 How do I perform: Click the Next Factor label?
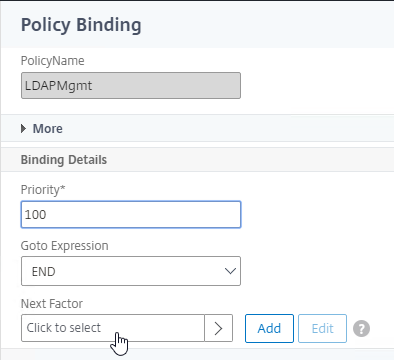[x=52, y=304]
